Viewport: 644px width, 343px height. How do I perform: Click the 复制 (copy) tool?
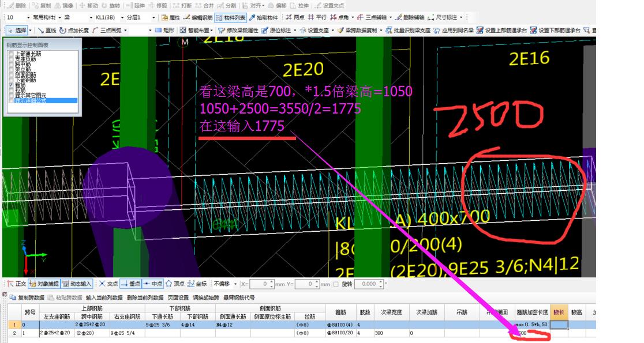[x=41, y=6]
